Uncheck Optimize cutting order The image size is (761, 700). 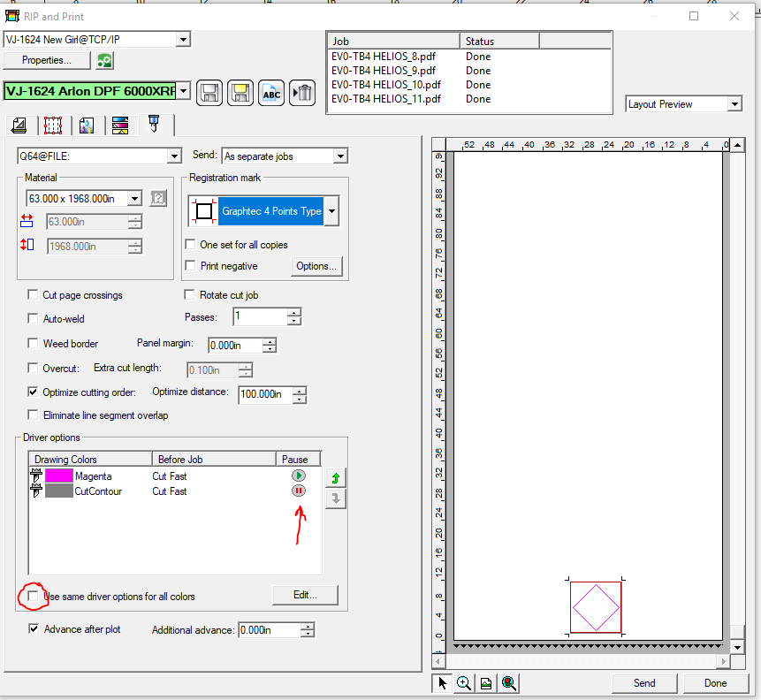33,392
